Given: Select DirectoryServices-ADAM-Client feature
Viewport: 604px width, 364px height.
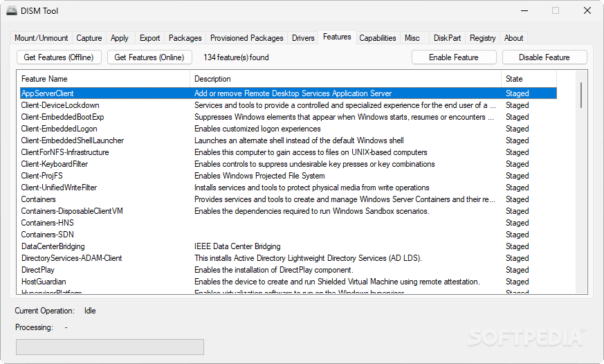Looking at the screenshot, I should (x=288, y=258).
